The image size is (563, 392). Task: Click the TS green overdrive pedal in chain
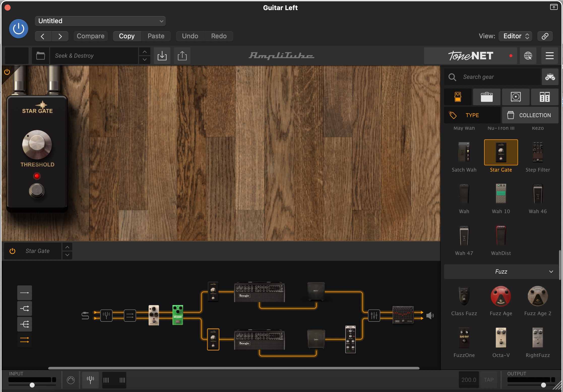point(177,315)
